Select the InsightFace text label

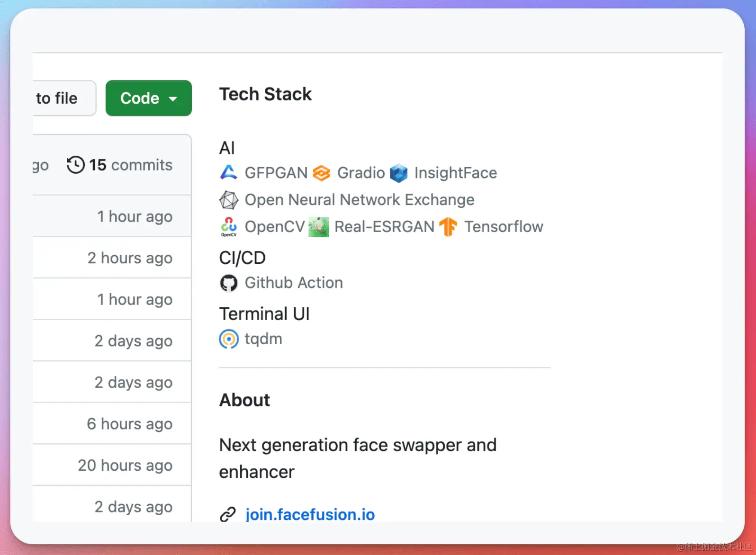coord(456,173)
